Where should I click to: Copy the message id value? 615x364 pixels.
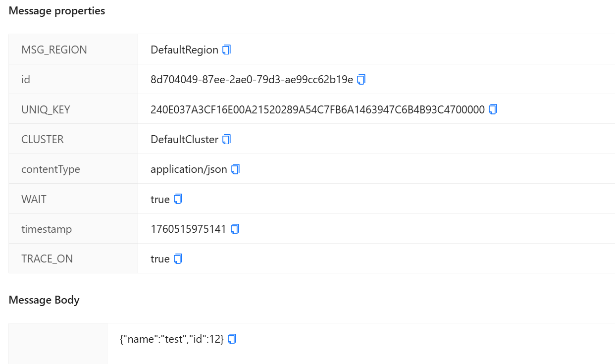(361, 79)
